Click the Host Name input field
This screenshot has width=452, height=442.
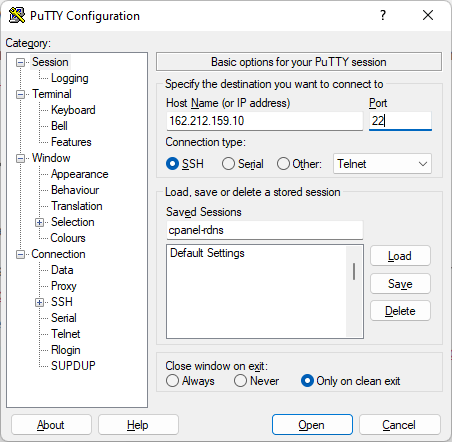(264, 121)
